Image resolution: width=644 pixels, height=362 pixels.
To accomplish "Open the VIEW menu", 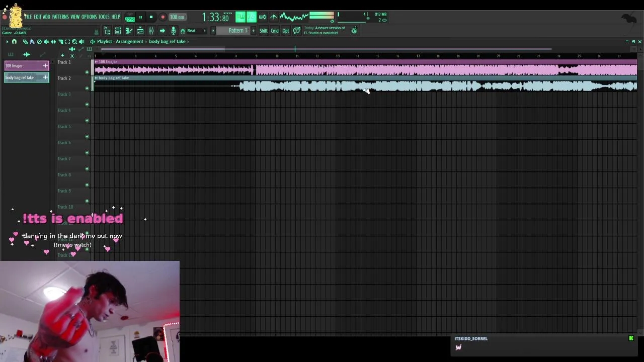I will 75,17.
